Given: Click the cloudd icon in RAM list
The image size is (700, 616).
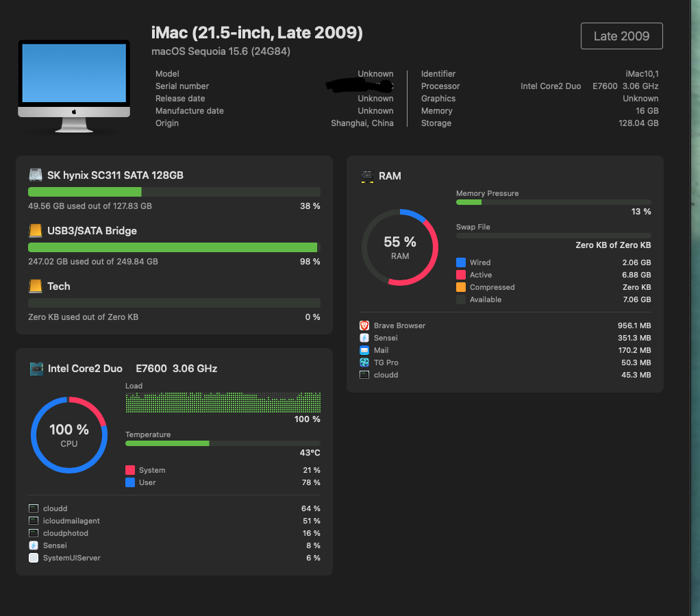Looking at the screenshot, I should 364,375.
